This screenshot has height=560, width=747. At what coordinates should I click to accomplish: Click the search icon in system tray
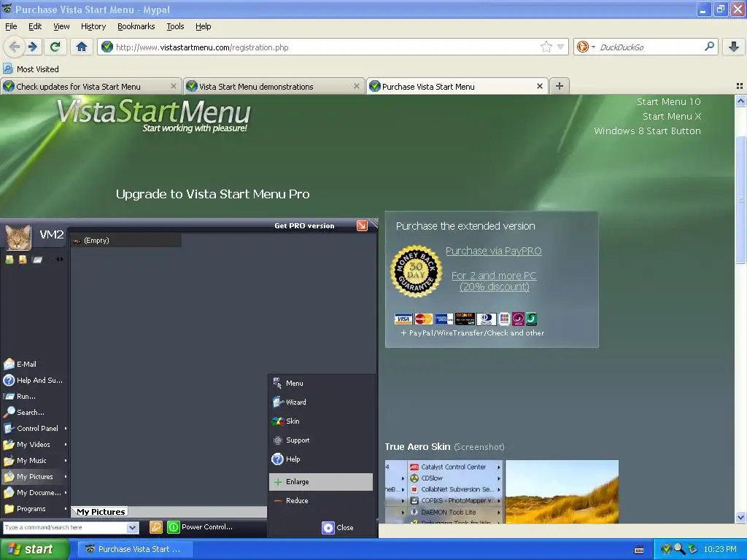[x=679, y=549]
